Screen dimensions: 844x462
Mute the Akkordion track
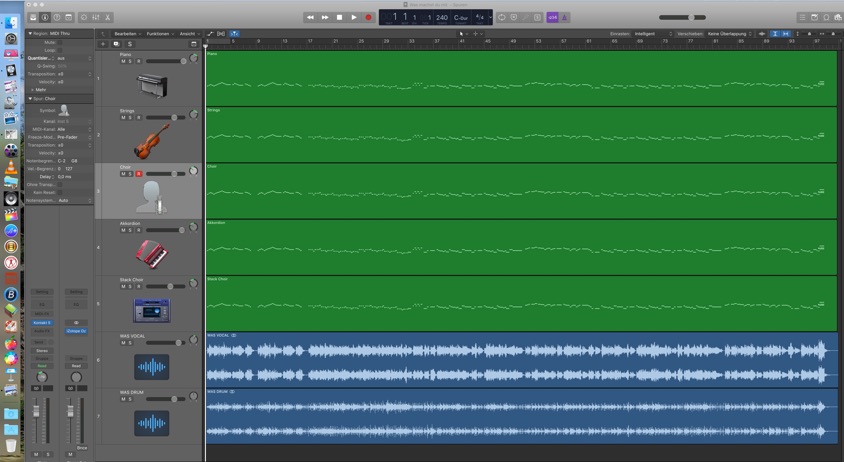coord(123,230)
